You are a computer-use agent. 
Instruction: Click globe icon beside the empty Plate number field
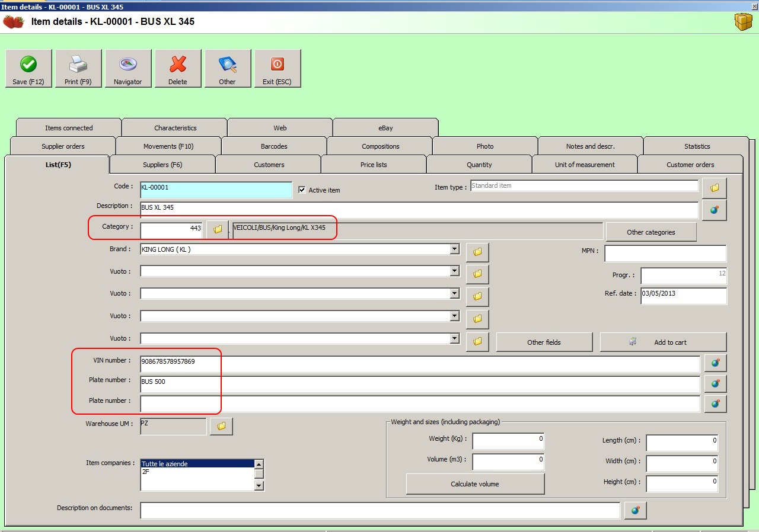tap(716, 403)
